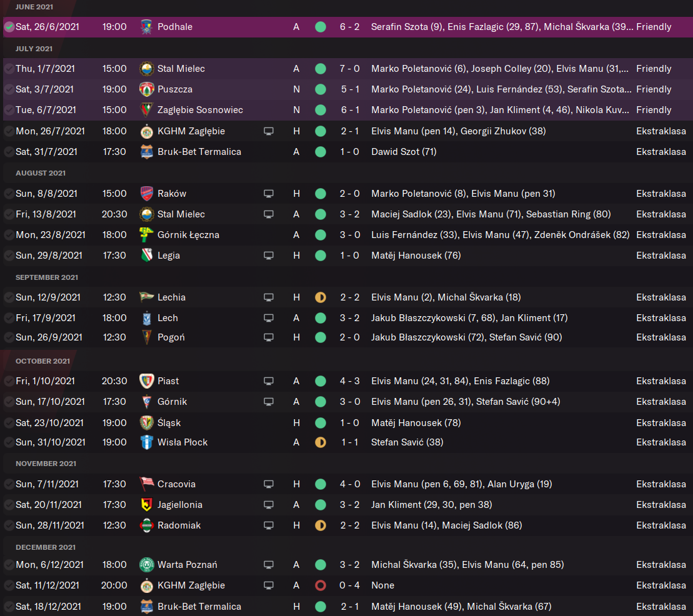
Task: Toggle the checkmark on Sun 12/9/2021 row
Action: click(9, 297)
